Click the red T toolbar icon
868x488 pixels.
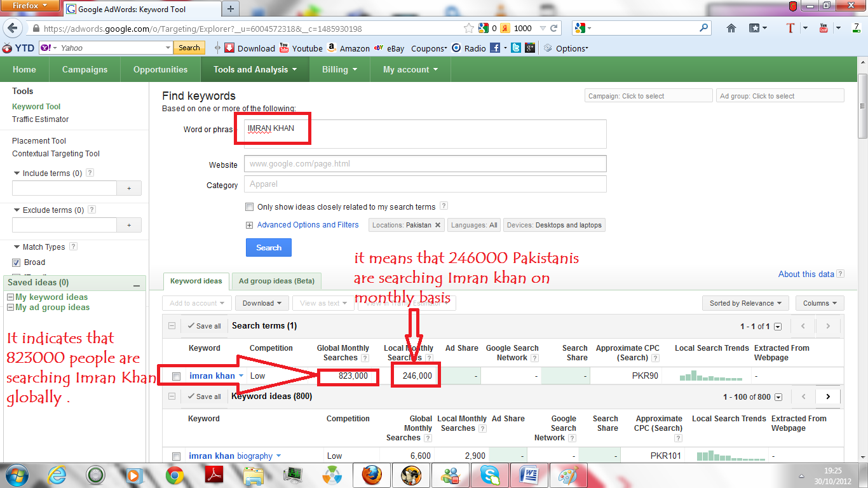tap(790, 28)
